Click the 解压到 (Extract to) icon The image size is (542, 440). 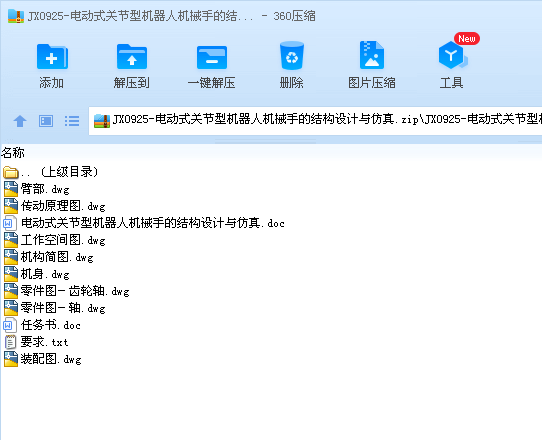click(132, 57)
